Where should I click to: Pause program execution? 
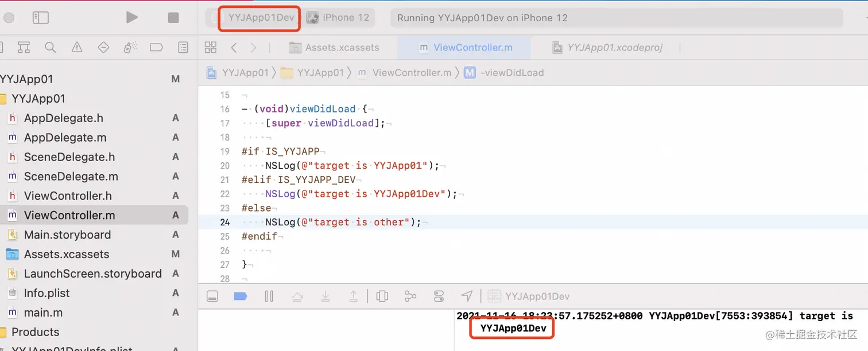(x=269, y=297)
